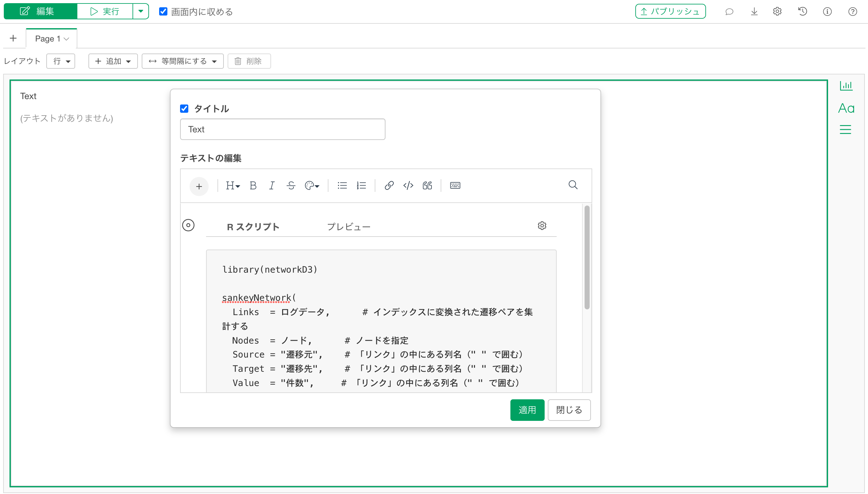Click the chart icon in right sidebar
This screenshot has width=868, height=494.
point(846,86)
